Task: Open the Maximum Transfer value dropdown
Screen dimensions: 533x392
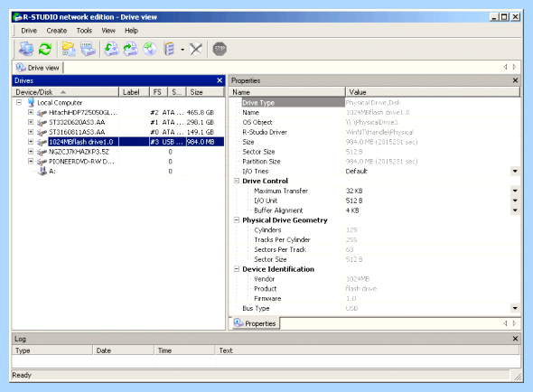Action: (x=515, y=191)
